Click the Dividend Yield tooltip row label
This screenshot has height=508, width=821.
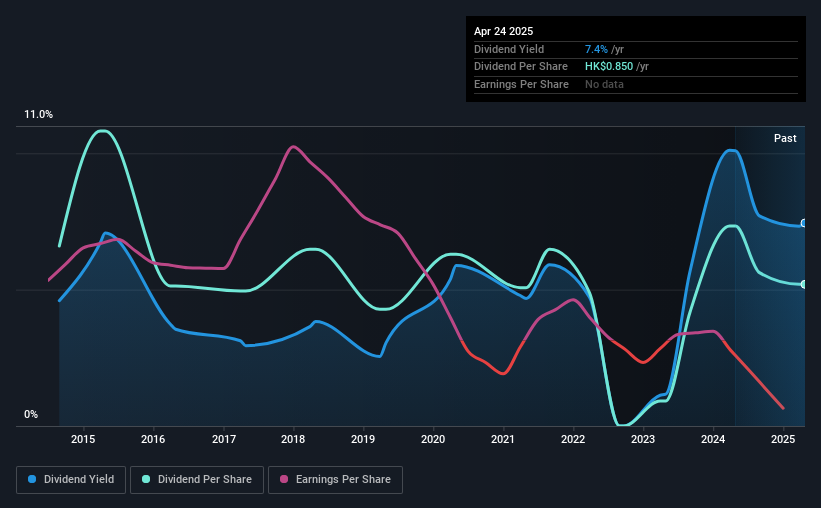[x=508, y=49]
